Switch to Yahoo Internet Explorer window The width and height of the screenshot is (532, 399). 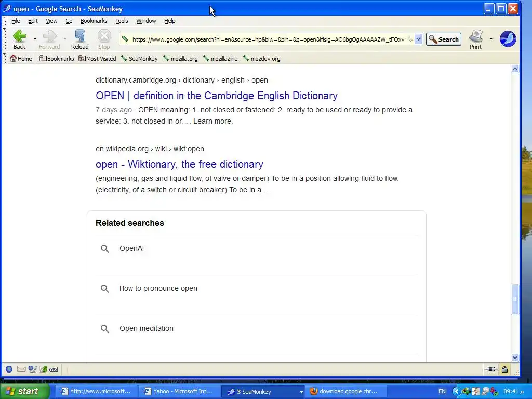coord(179,392)
